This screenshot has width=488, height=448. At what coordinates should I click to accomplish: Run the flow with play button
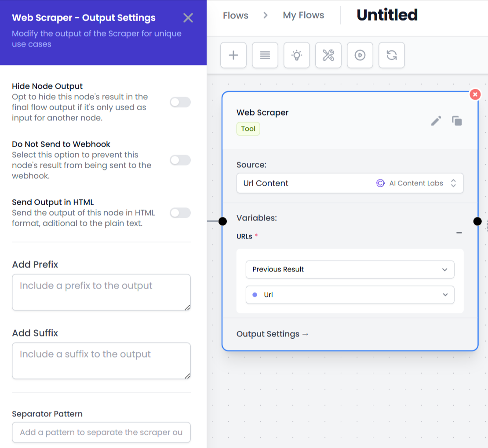click(360, 55)
